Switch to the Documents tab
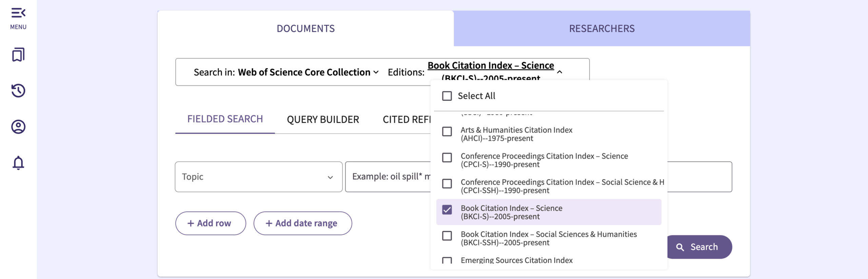Image resolution: width=868 pixels, height=279 pixels. click(x=305, y=28)
